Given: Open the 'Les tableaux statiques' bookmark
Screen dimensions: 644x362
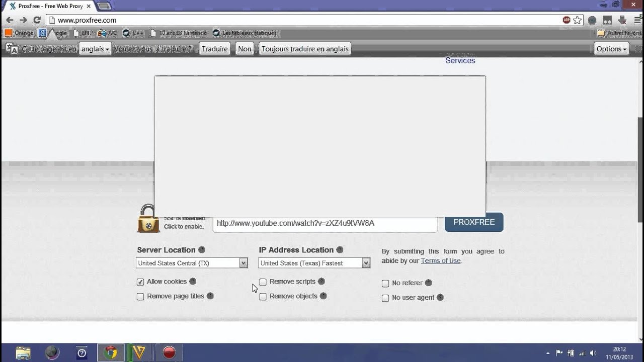Looking at the screenshot, I should pos(245,33).
